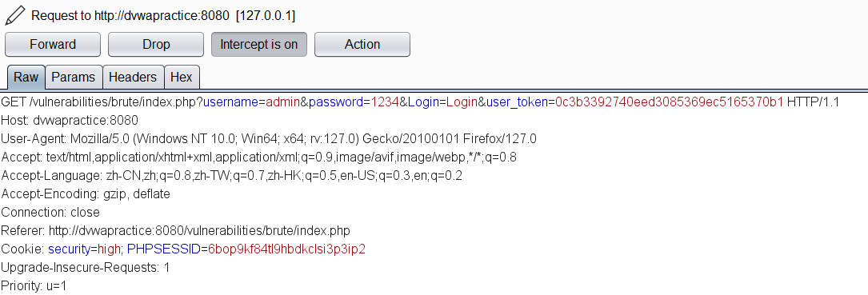This screenshot has height=295, width=868.
Task: Drop the intercepted request
Action: [156, 44]
